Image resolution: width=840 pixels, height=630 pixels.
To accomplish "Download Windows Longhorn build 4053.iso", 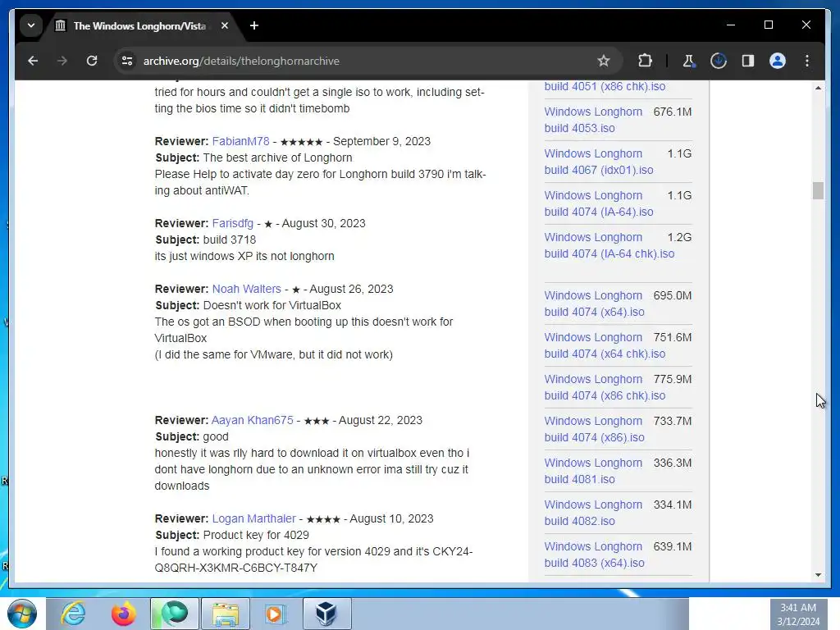I will [x=593, y=120].
